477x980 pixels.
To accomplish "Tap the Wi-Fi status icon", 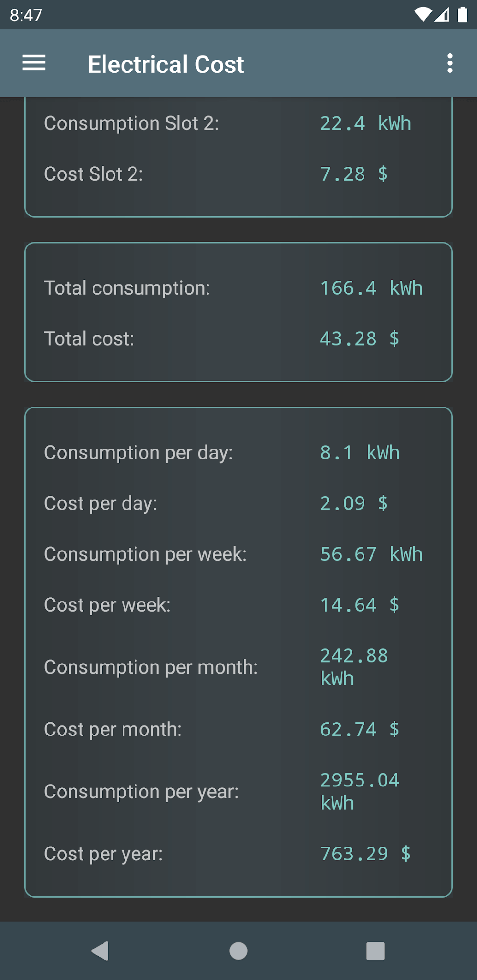I will [x=422, y=15].
